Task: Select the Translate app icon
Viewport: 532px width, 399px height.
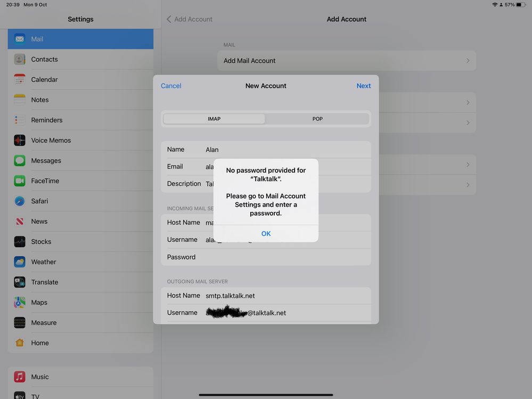Action: 20,282
